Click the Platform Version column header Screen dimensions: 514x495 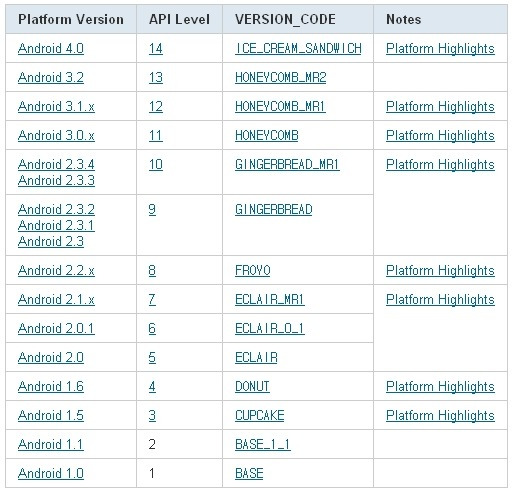[71, 19]
